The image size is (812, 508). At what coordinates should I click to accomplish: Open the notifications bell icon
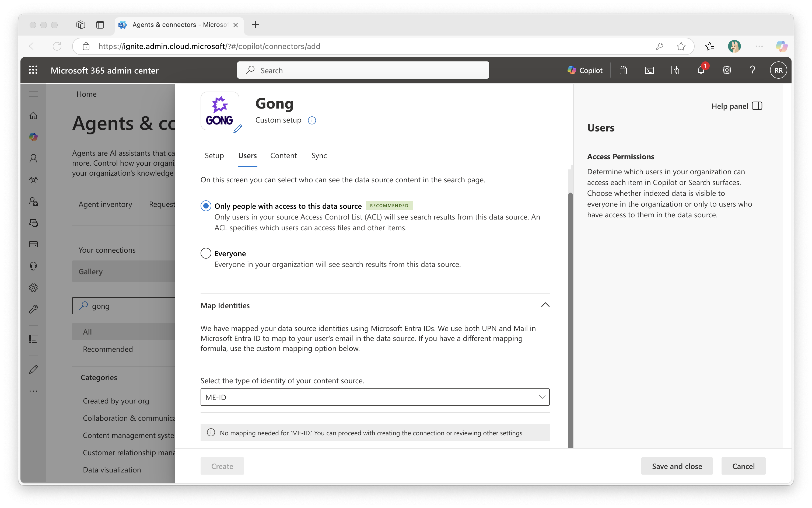click(701, 70)
